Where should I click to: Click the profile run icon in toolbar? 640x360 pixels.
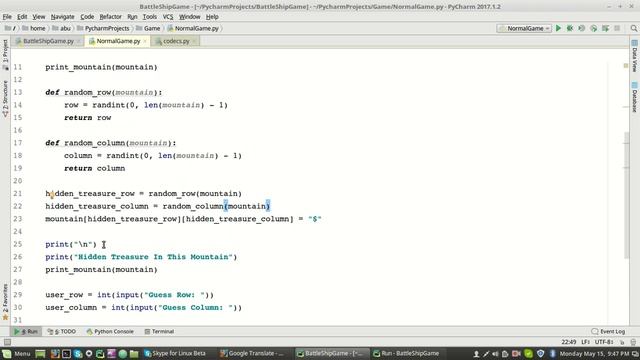coord(593,28)
